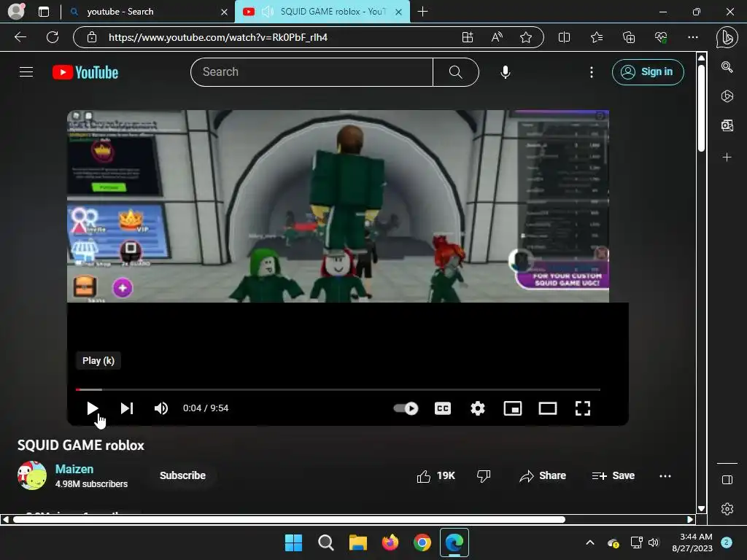Launch Google Chrome from the taskbar
Viewport: 747px width, 560px height.
pos(422,542)
